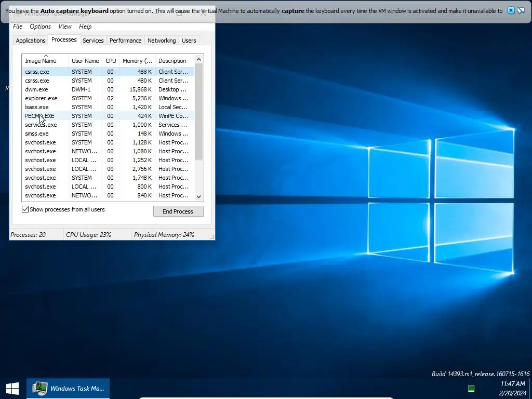Image resolution: width=532 pixels, height=399 pixels.
Task: Click Physical Memory: 24% status entry
Action: [164, 234]
